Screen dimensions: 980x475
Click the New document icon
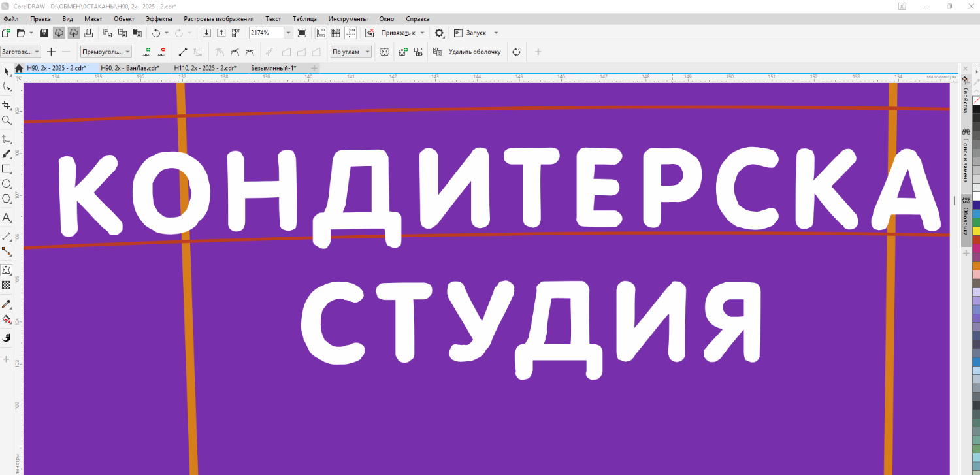(7, 33)
